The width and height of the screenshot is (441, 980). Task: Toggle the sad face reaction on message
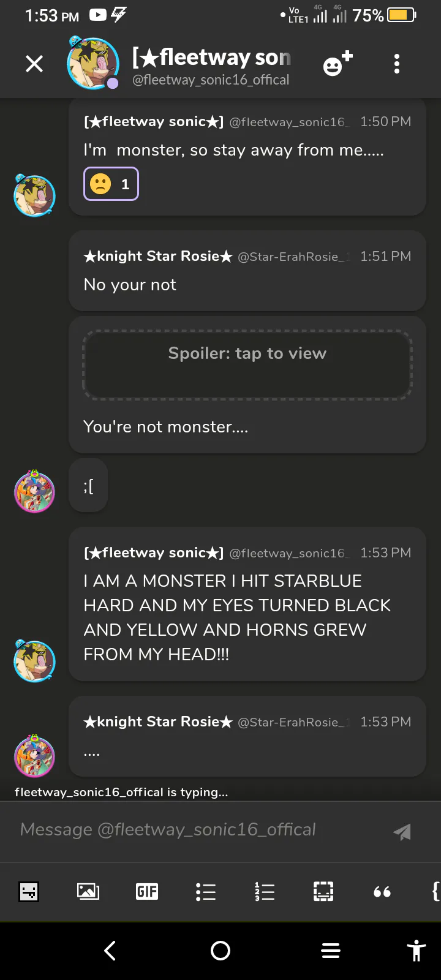111,184
